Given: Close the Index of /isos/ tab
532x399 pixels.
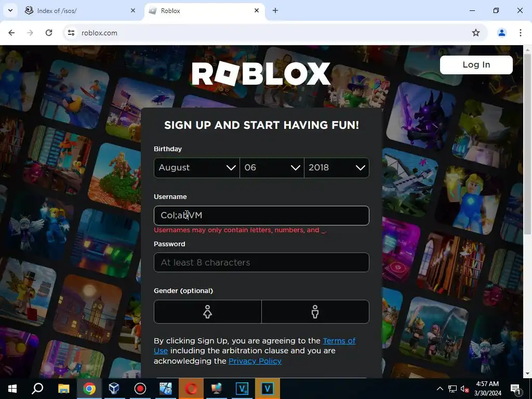Looking at the screenshot, I should coord(133,10).
